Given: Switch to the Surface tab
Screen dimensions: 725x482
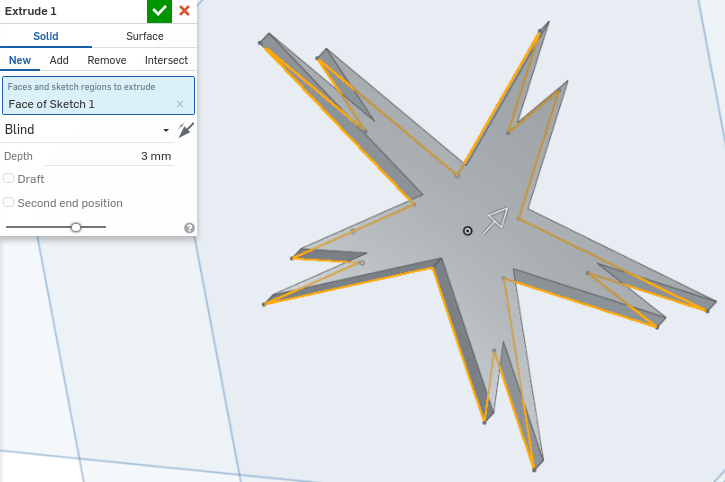Looking at the screenshot, I should (x=145, y=36).
